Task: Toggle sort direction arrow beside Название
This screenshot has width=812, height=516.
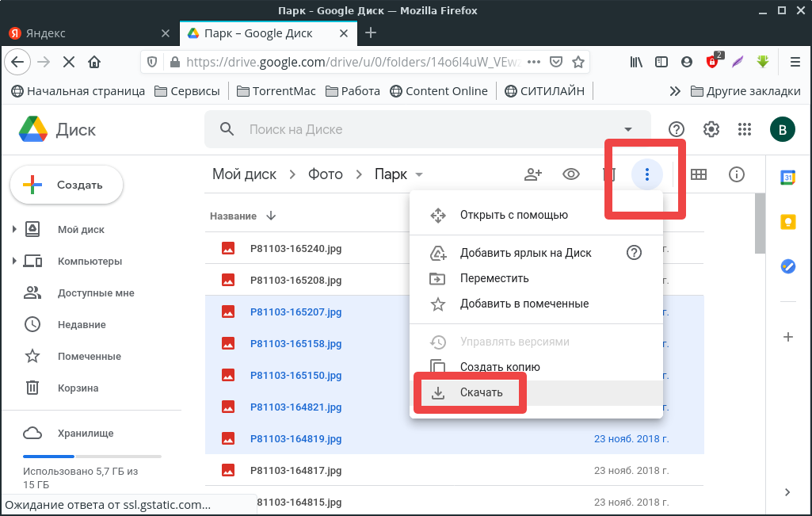Action: [271, 216]
